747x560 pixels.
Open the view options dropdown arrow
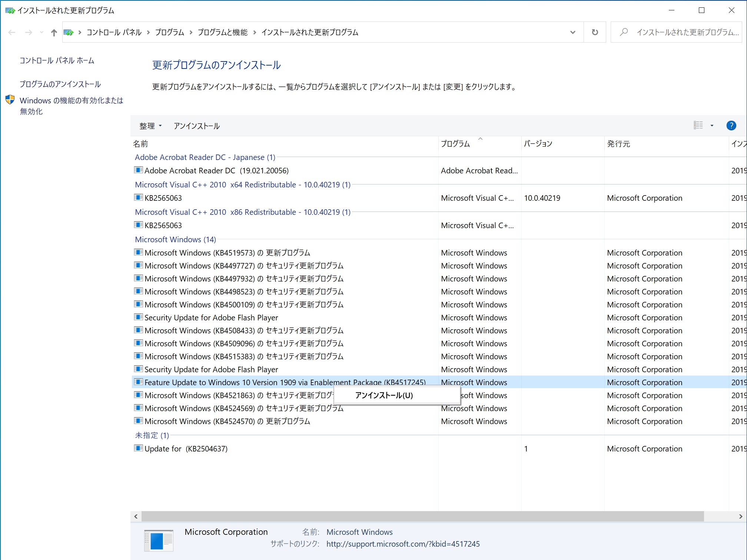click(712, 126)
